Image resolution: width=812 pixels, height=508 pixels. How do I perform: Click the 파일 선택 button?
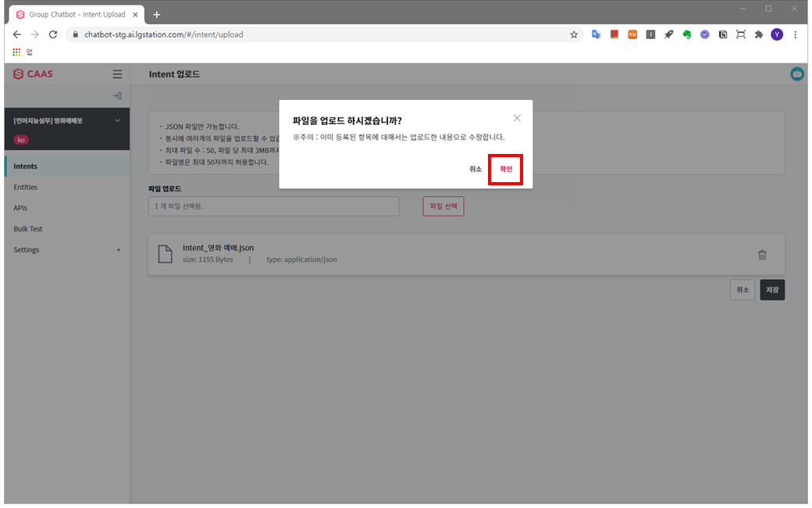click(x=443, y=206)
